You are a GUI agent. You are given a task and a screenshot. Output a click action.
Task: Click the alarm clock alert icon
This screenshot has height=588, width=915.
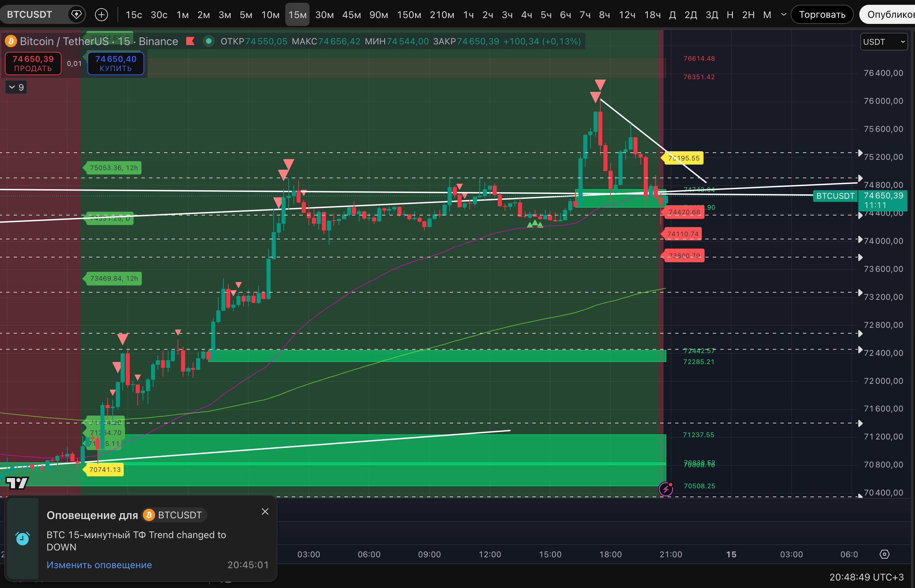click(23, 538)
